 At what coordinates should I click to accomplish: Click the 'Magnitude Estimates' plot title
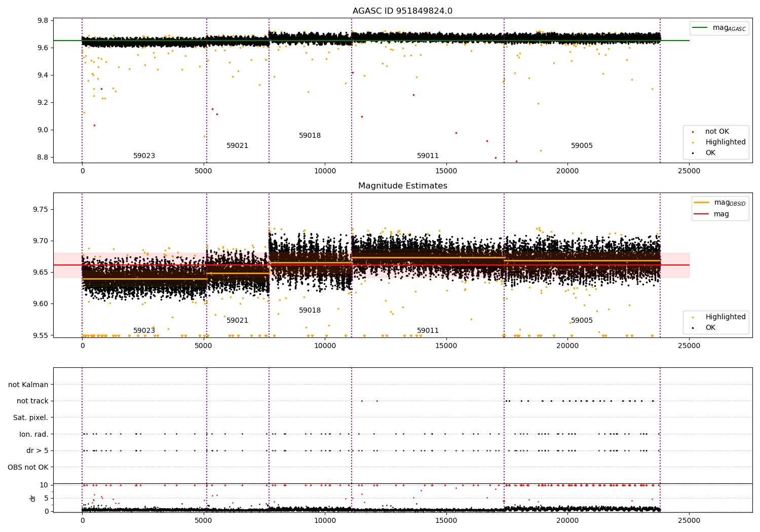click(402, 186)
